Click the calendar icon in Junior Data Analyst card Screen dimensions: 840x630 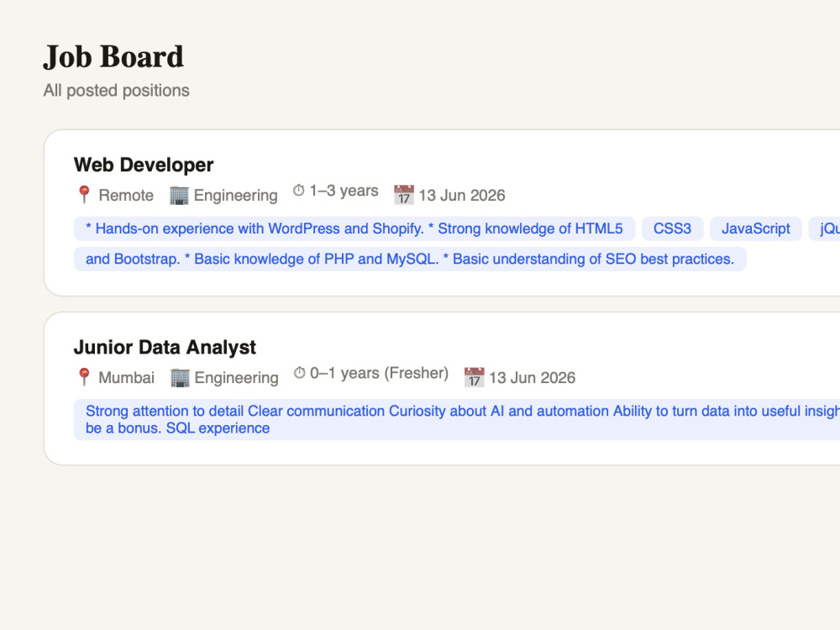(474, 377)
